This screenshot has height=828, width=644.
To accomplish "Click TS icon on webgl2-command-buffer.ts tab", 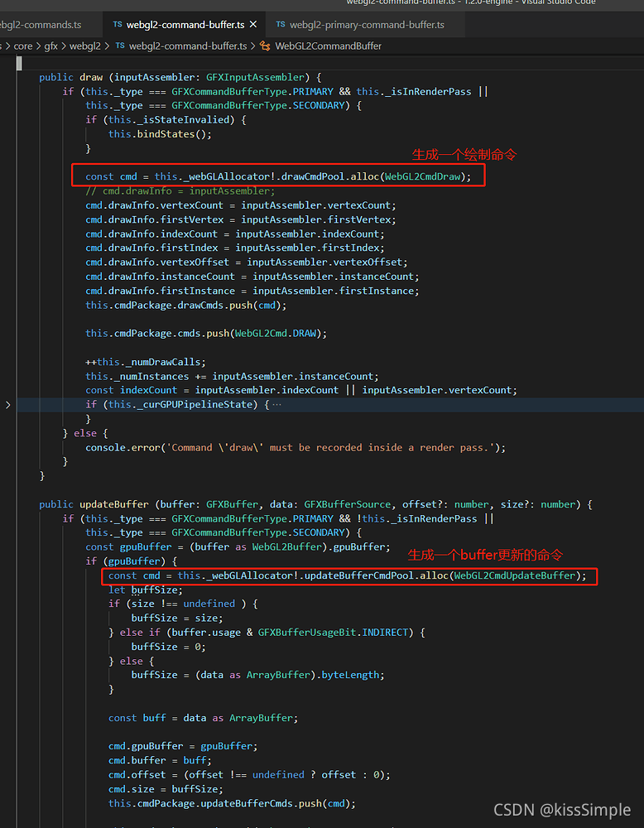I will (x=118, y=24).
